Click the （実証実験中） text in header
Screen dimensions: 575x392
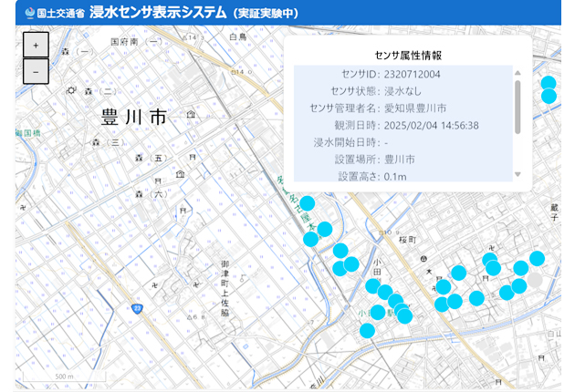(x=267, y=14)
